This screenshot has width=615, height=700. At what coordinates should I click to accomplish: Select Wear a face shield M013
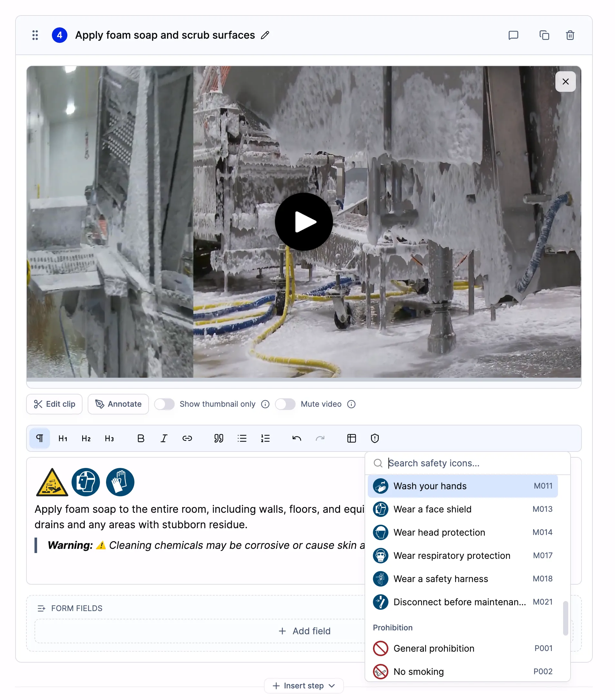coord(463,509)
